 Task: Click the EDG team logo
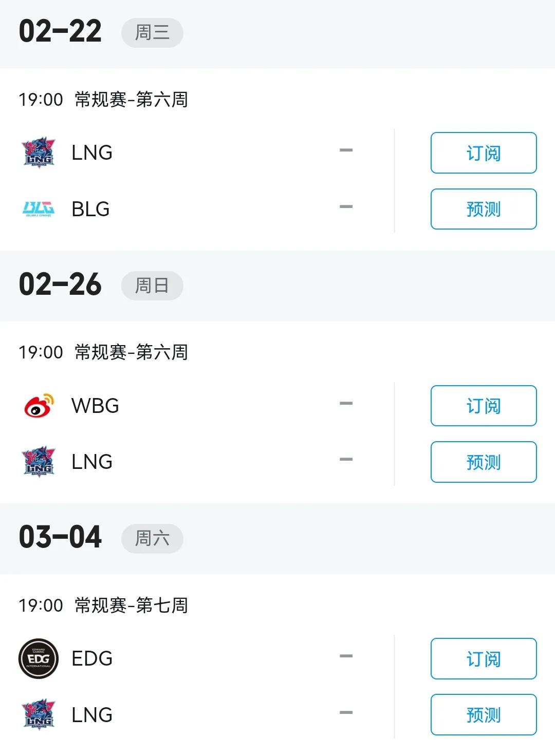39,658
